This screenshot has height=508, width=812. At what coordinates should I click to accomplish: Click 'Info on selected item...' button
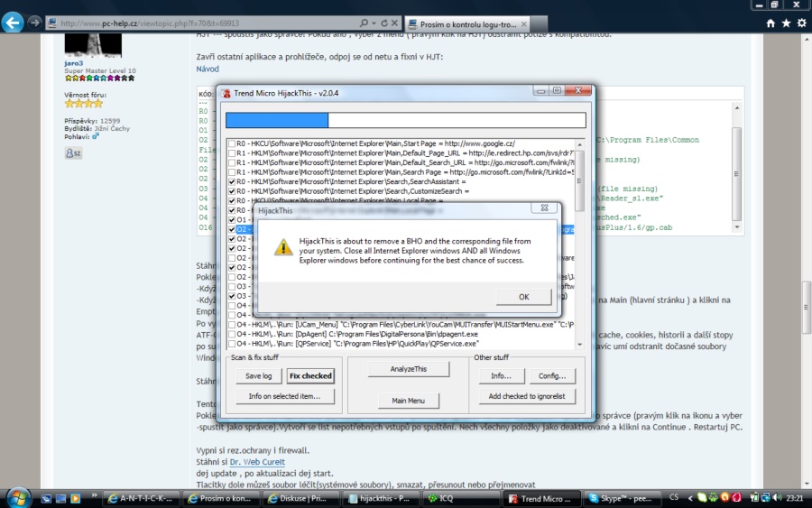pyautogui.click(x=284, y=396)
